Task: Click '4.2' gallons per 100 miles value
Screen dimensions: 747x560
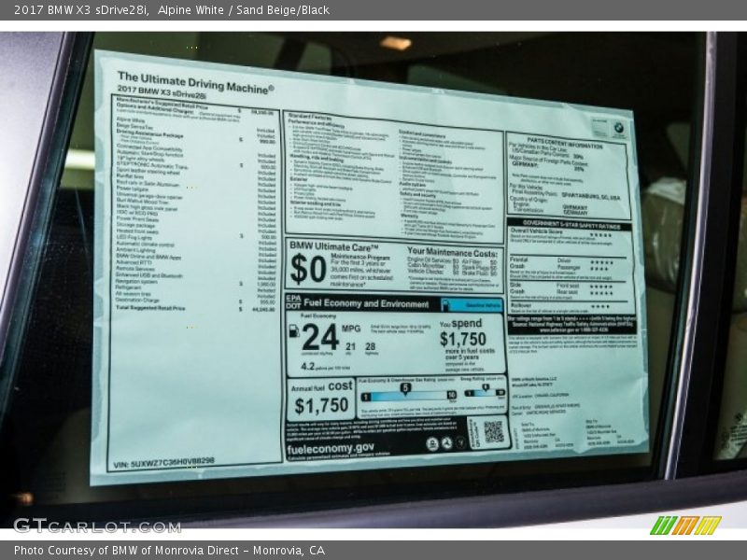Action: pos(308,366)
